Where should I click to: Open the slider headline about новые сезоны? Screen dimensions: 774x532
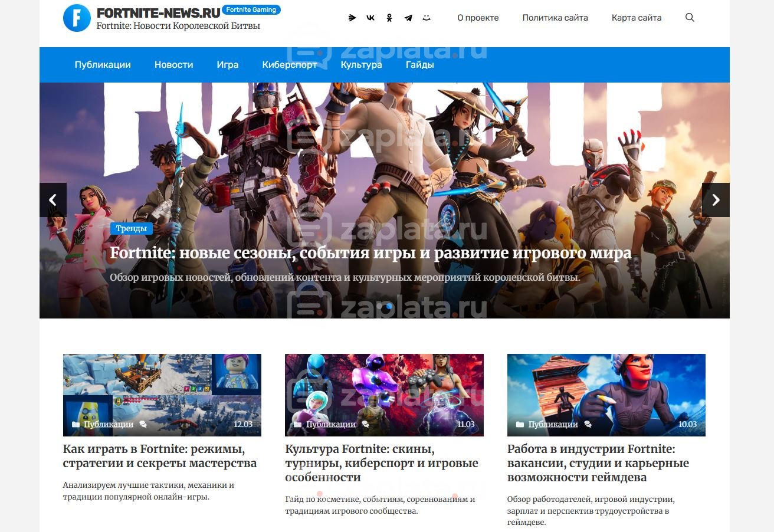(370, 254)
